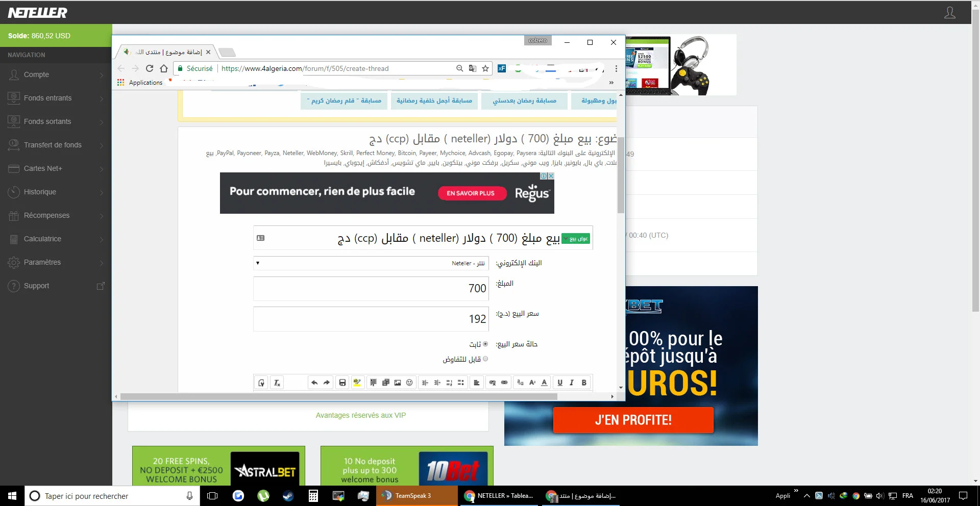Click the insert image icon

(398, 383)
